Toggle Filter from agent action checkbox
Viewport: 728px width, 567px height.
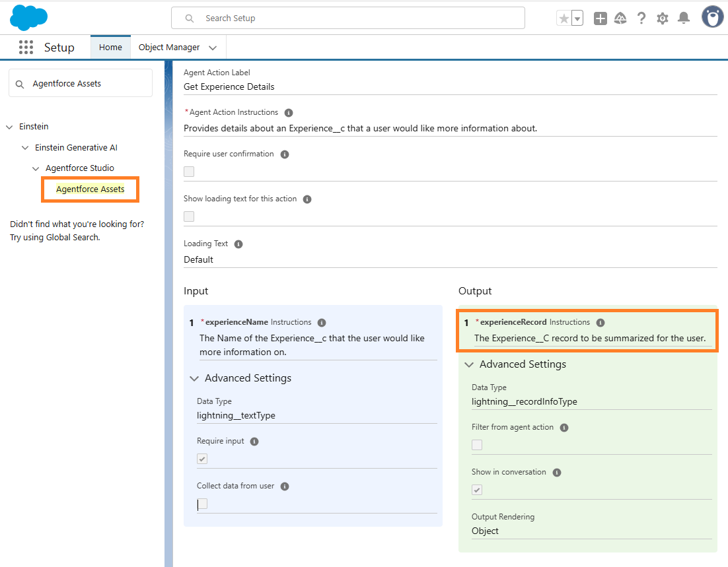pos(477,445)
